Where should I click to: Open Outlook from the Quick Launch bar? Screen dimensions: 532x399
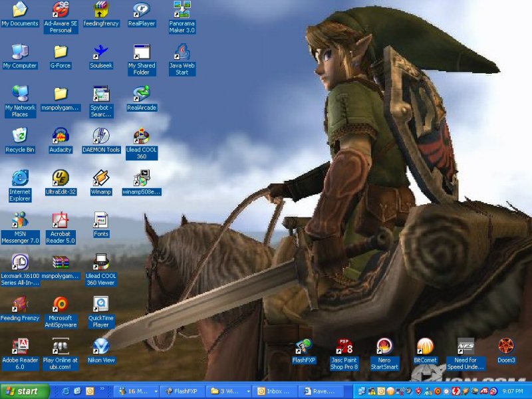coord(90,391)
